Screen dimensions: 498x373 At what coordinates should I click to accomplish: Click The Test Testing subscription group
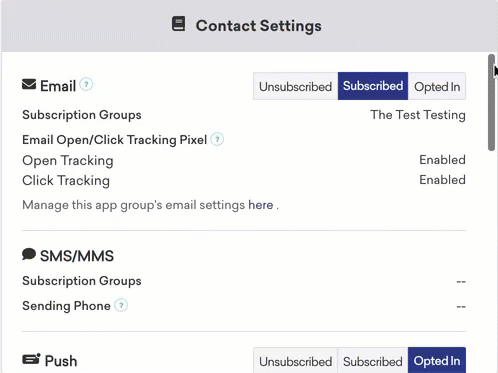[418, 115]
